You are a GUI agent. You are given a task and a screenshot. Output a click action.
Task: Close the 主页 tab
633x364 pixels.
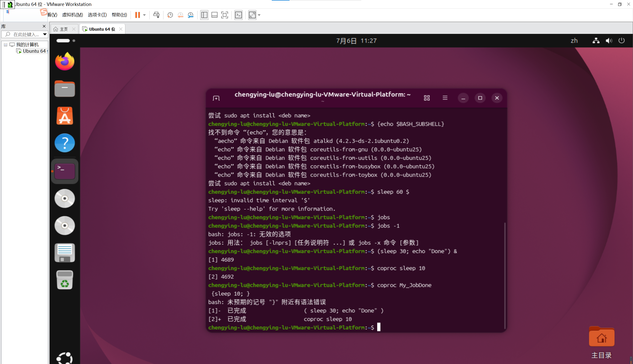click(x=74, y=29)
